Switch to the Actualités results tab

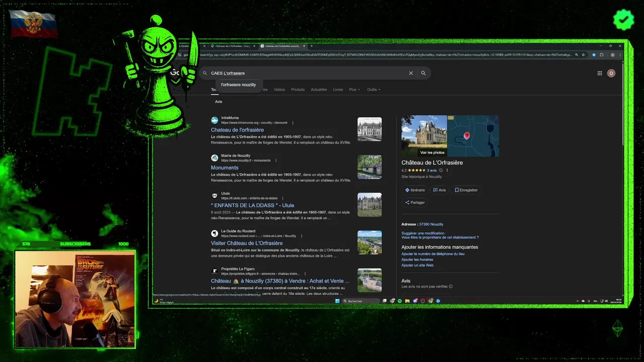click(x=319, y=89)
